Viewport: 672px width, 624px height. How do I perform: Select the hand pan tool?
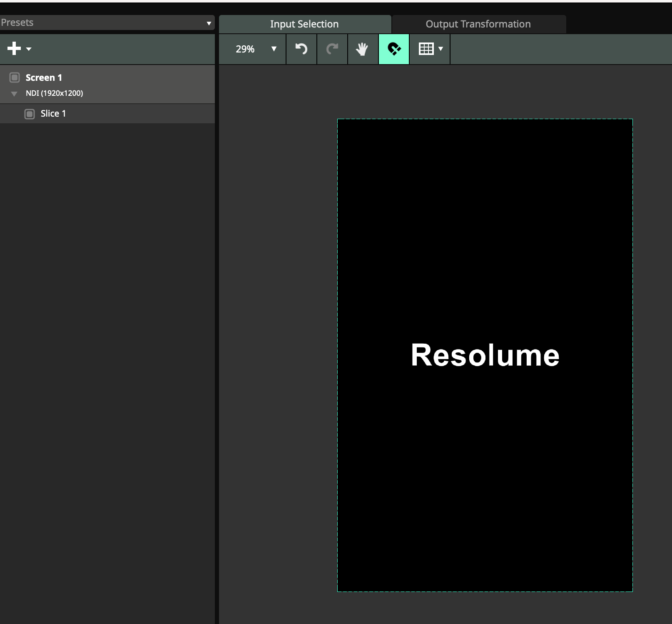(x=362, y=49)
